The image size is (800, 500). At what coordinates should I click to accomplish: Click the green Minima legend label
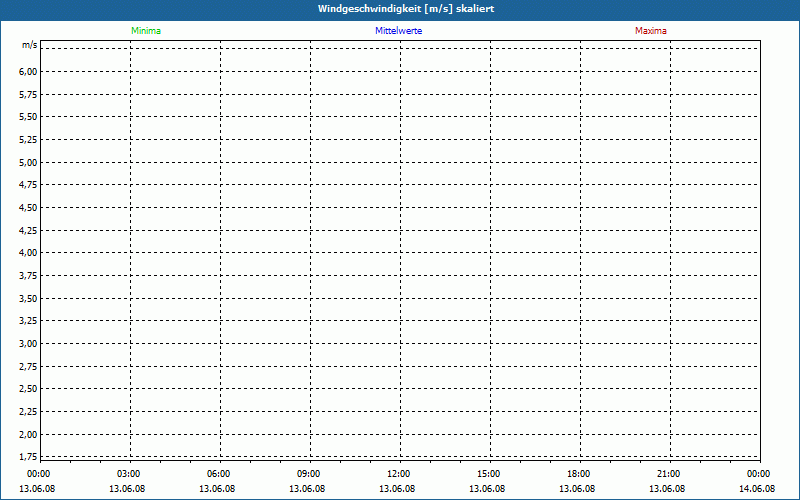pyautogui.click(x=145, y=31)
